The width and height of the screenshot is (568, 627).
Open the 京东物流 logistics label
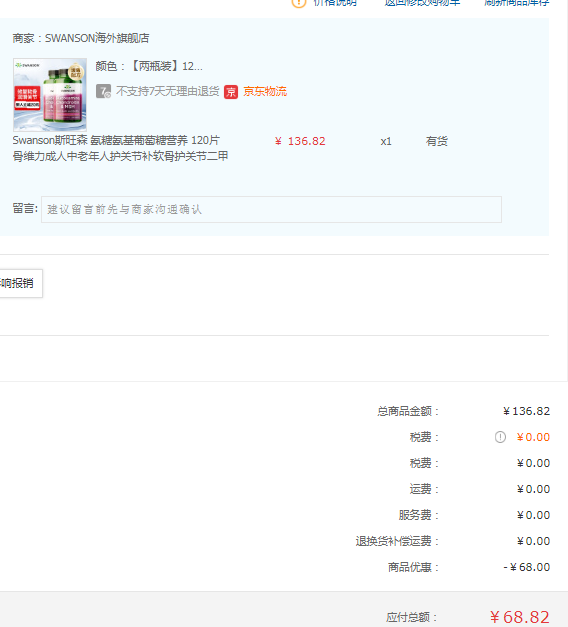tap(265, 92)
